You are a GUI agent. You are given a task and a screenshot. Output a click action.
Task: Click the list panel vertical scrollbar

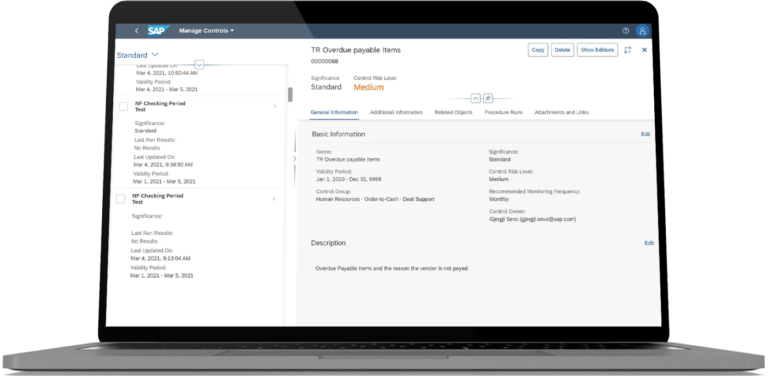(x=290, y=94)
